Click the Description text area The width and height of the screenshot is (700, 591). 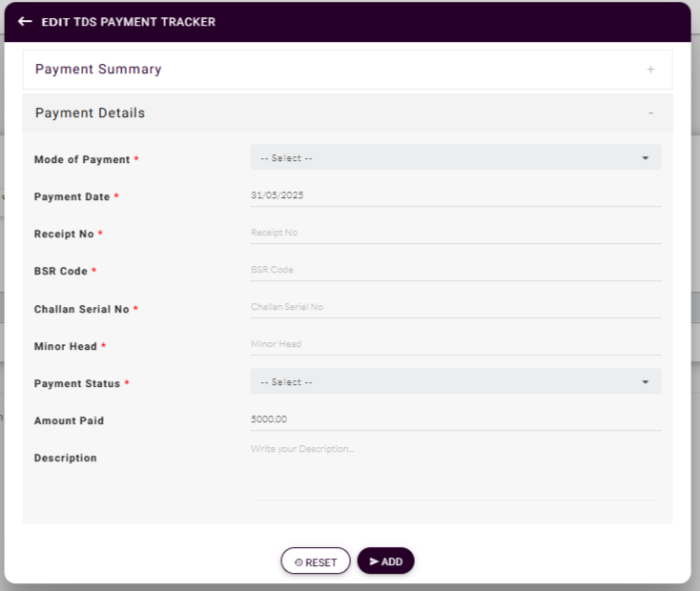455,468
